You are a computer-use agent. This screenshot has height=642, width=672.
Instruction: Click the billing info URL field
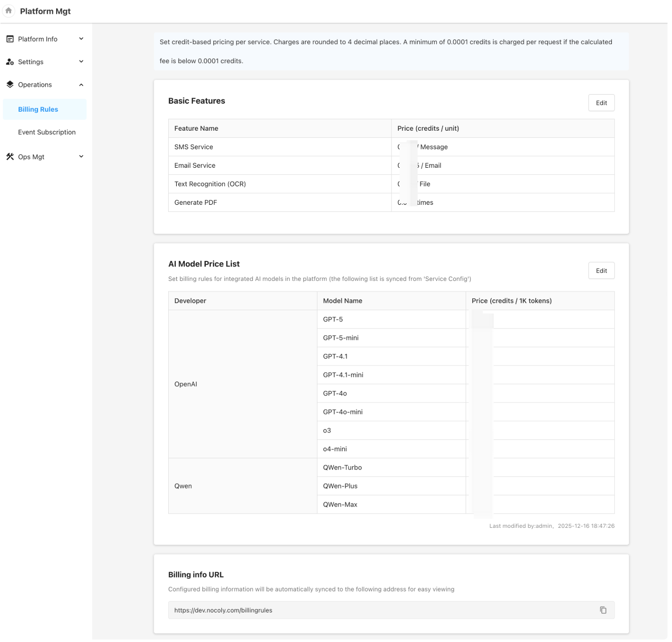(x=381, y=610)
